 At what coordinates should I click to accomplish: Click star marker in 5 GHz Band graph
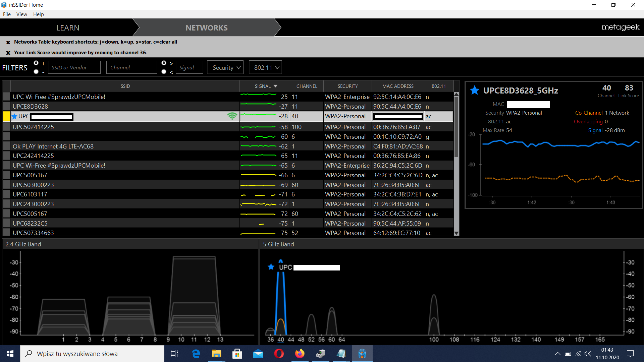pos(271,267)
